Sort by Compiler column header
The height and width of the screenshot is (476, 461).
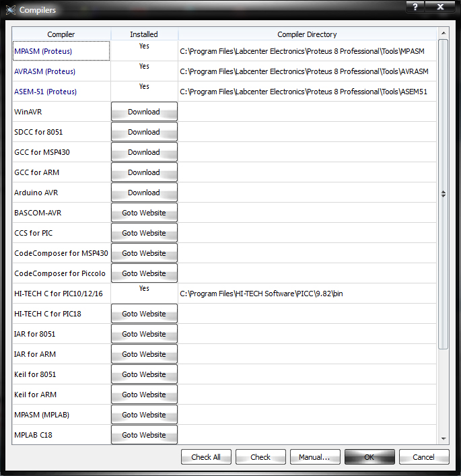pyautogui.click(x=61, y=34)
